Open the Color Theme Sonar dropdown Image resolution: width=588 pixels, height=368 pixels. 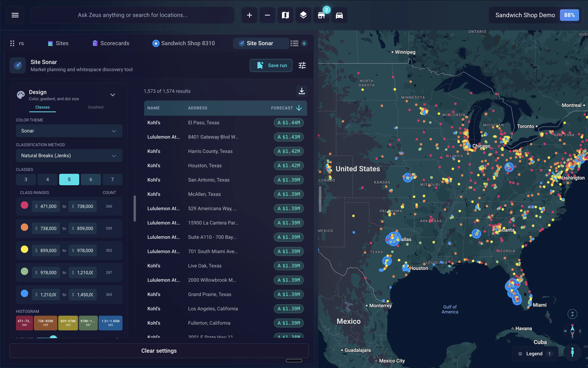point(69,131)
